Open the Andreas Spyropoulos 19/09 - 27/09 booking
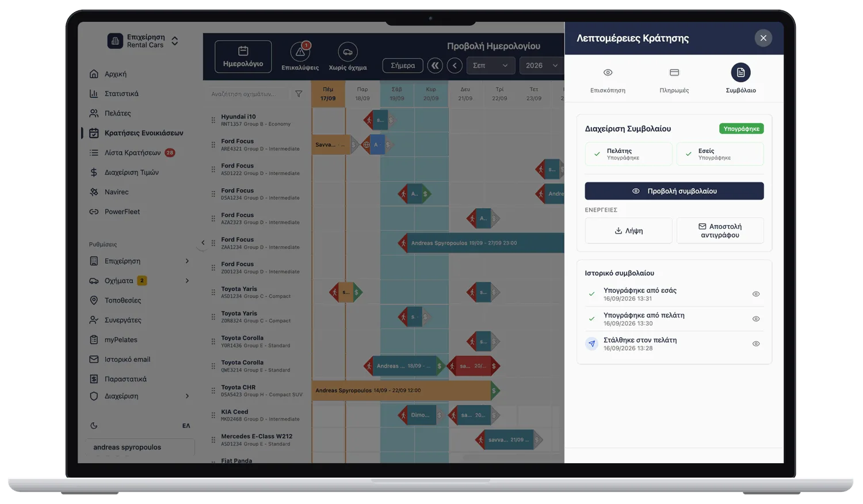The width and height of the screenshot is (863, 504). (x=480, y=243)
